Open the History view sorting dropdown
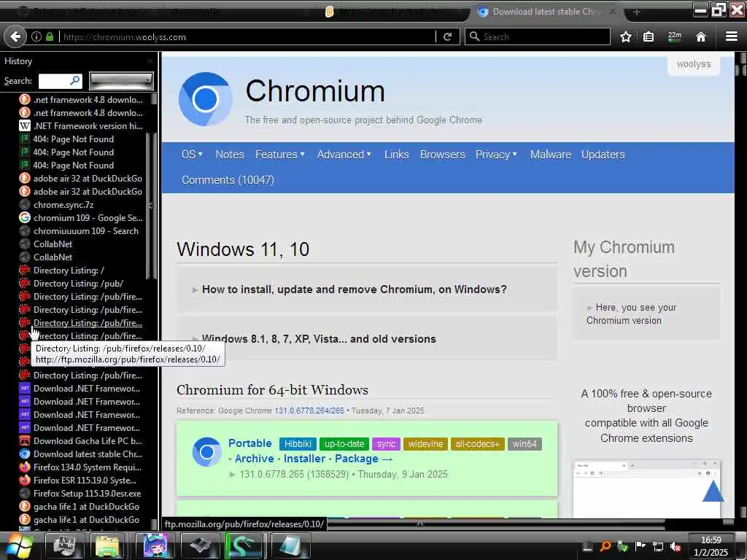 click(x=121, y=80)
